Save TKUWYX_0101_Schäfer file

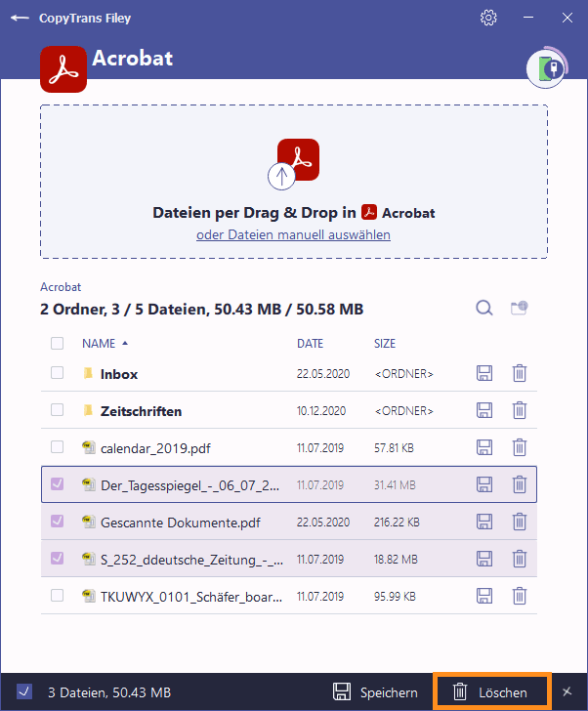[x=484, y=597]
